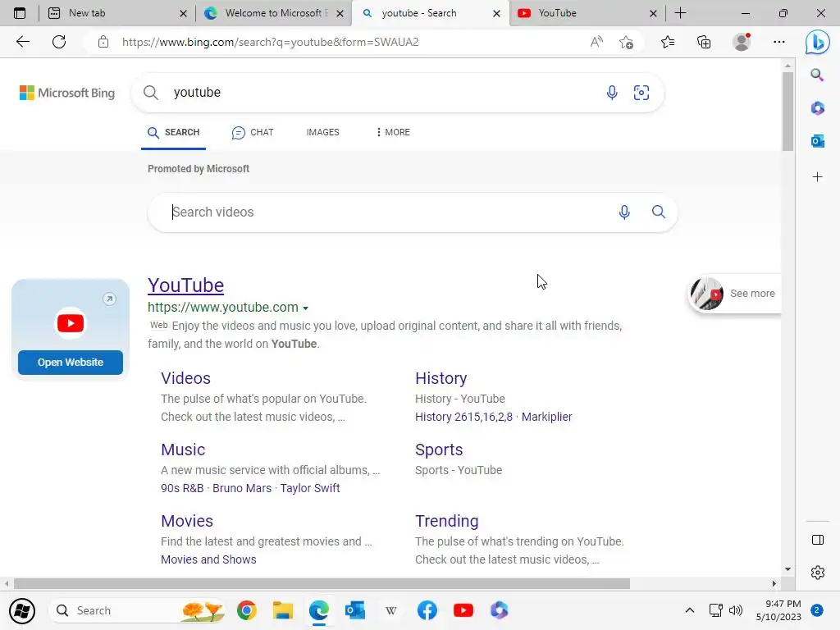Add a sidebar app with plus
Viewport: 840px width, 630px height.
[818, 177]
